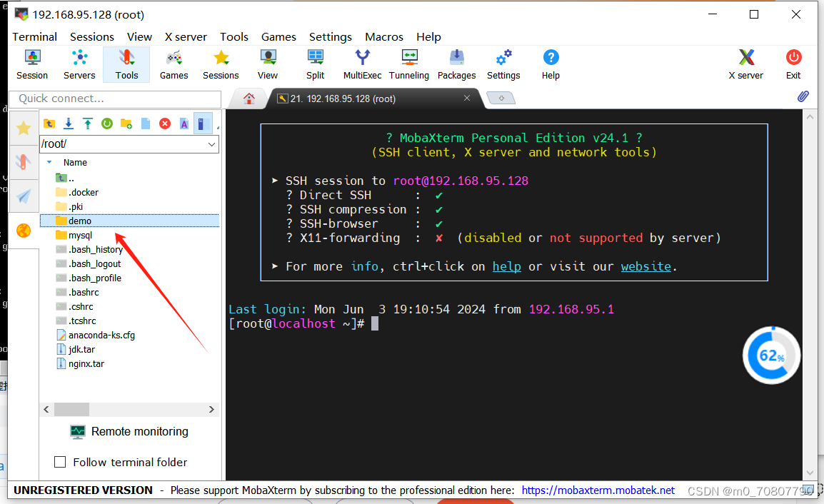Open the /root/ path dropdown
The image size is (824, 504).
point(211,144)
